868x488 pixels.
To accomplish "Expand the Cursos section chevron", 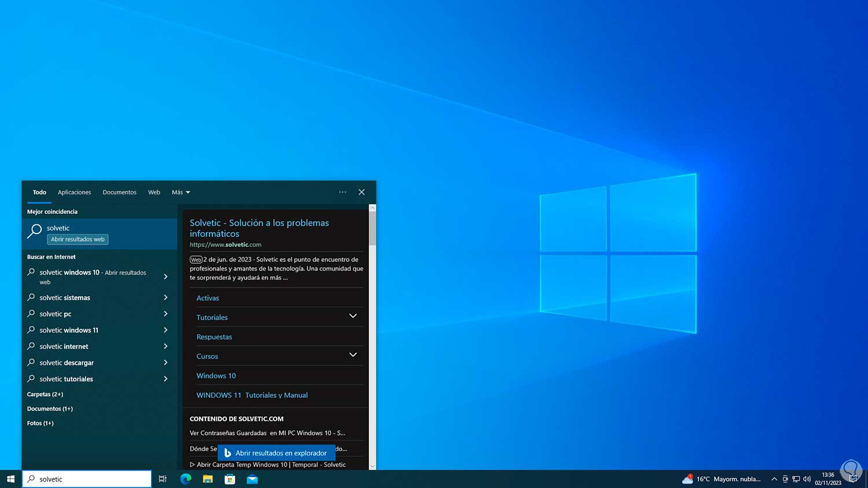I will (x=353, y=355).
